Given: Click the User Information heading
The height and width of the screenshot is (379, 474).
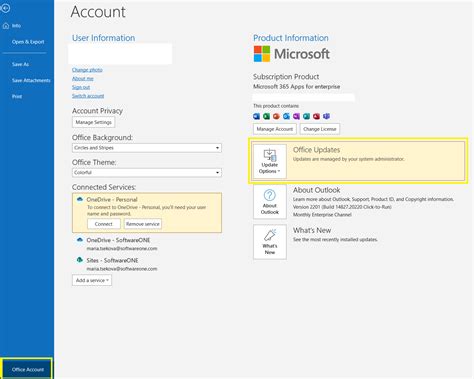Looking at the screenshot, I should coord(104,38).
